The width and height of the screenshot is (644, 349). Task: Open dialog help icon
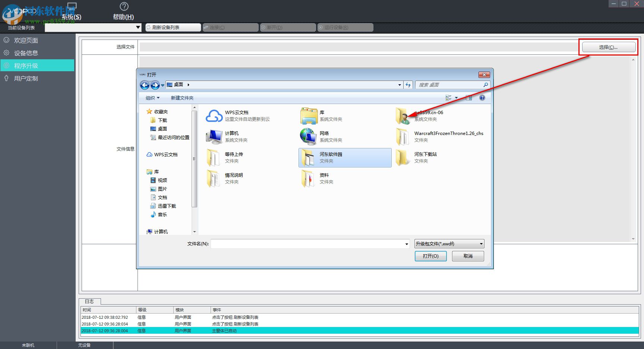tap(482, 98)
